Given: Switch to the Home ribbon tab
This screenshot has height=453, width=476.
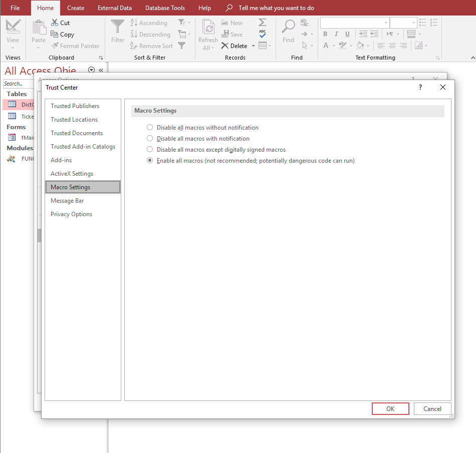Looking at the screenshot, I should tap(45, 8).
